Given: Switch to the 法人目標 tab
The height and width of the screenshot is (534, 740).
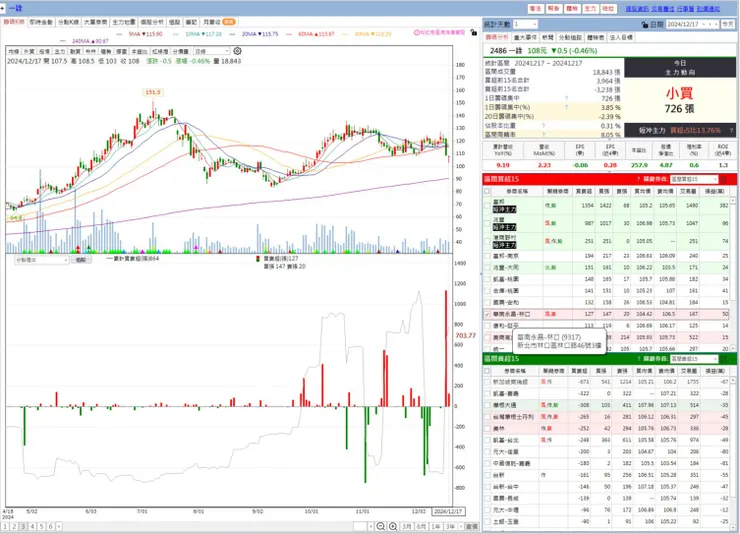Looking at the screenshot, I should click(x=621, y=37).
